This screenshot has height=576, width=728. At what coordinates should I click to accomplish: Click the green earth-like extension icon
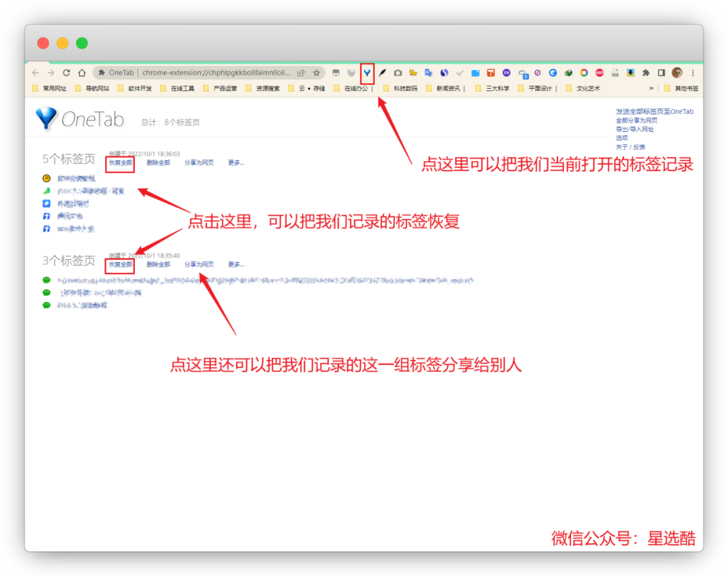[568, 73]
